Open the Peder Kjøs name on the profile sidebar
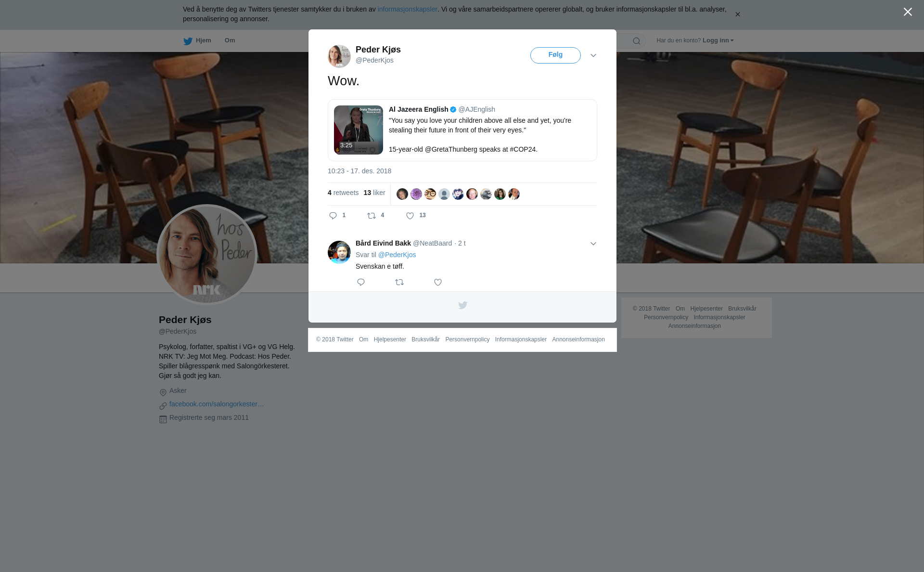This screenshot has height=572, width=924. click(185, 320)
